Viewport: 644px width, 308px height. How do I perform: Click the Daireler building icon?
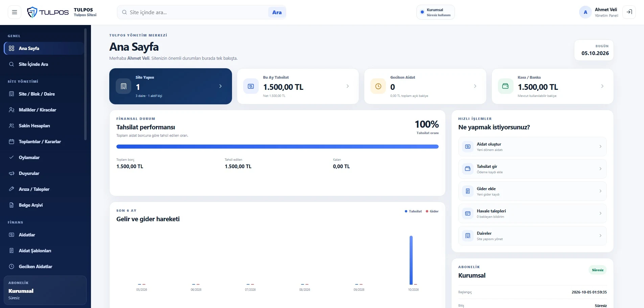pos(468,236)
